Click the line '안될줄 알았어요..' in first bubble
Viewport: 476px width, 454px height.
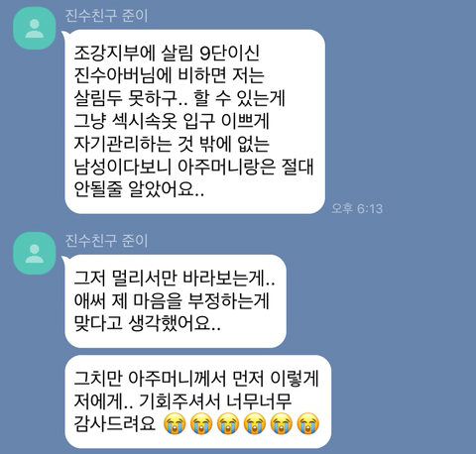[139, 189]
